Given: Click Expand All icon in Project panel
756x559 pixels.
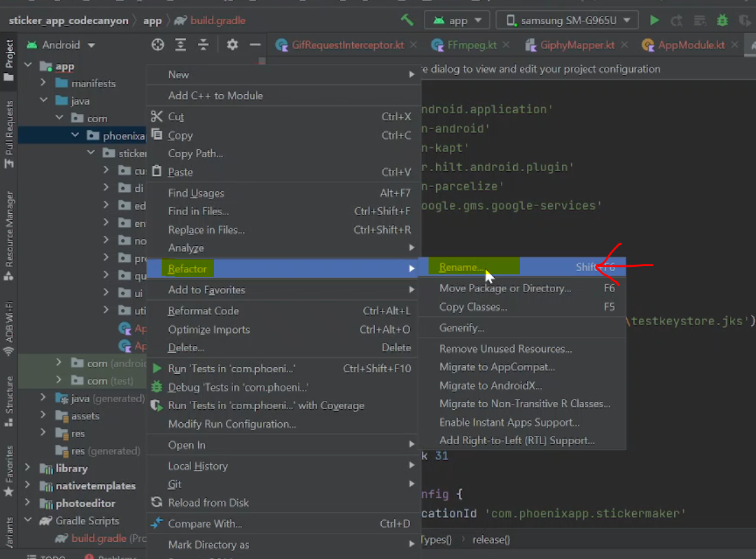Looking at the screenshot, I should click(180, 45).
